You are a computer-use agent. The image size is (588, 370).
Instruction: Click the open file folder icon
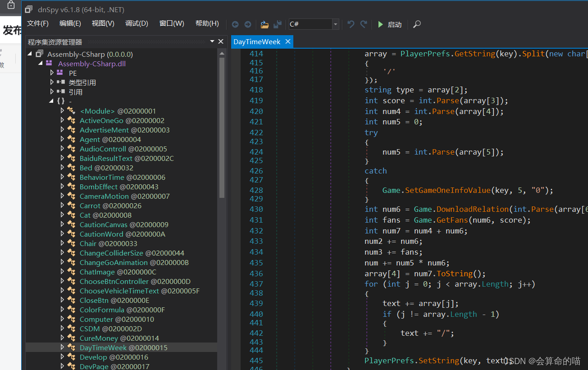[x=264, y=24]
